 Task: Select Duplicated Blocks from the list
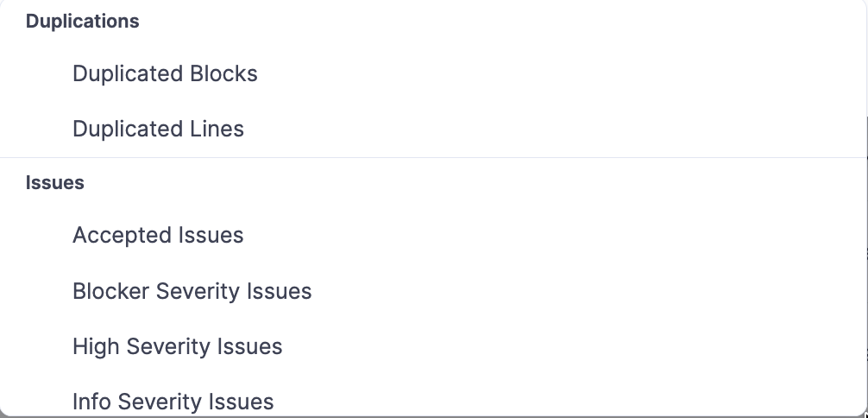tap(165, 74)
